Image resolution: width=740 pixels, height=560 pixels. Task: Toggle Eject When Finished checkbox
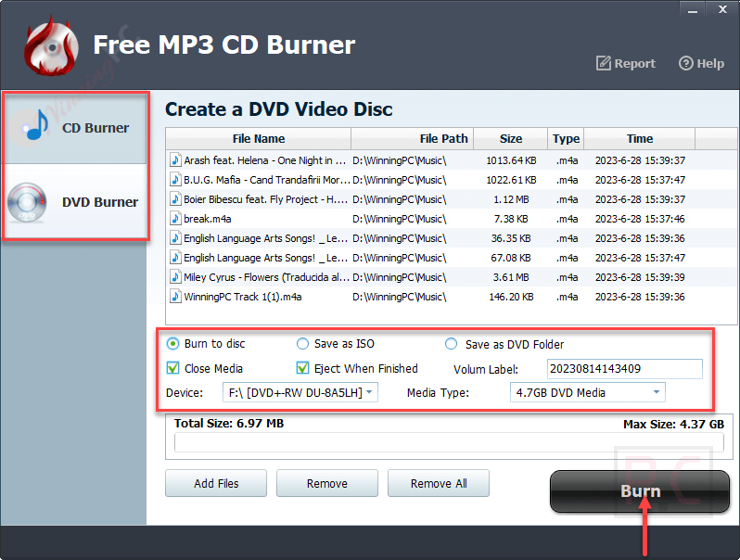(x=302, y=368)
